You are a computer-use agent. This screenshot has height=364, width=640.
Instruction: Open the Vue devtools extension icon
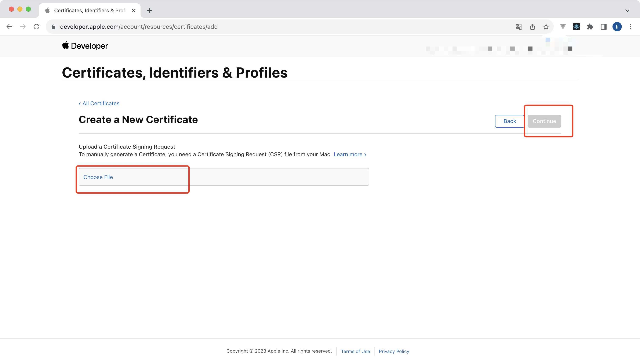click(563, 26)
